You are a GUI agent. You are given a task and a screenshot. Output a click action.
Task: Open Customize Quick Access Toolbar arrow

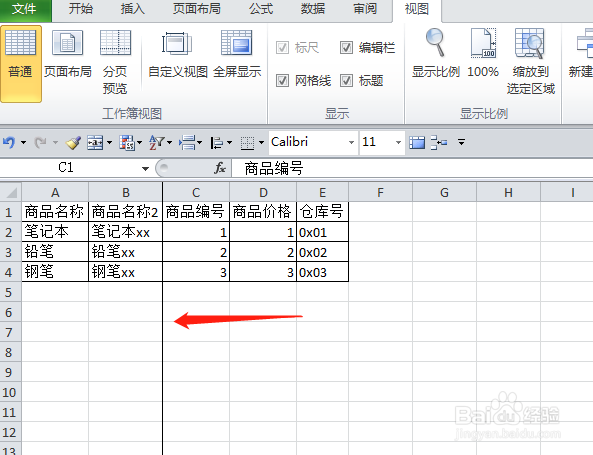(461, 143)
